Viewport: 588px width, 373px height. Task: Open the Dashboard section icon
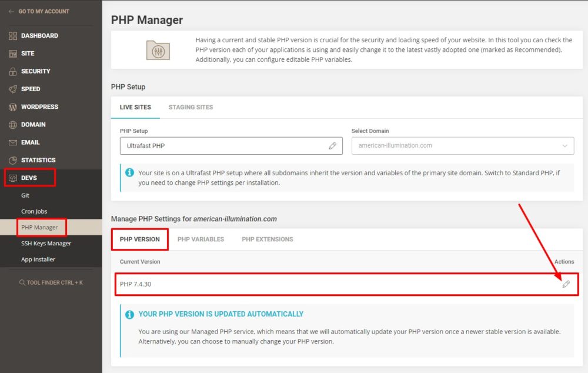click(12, 35)
